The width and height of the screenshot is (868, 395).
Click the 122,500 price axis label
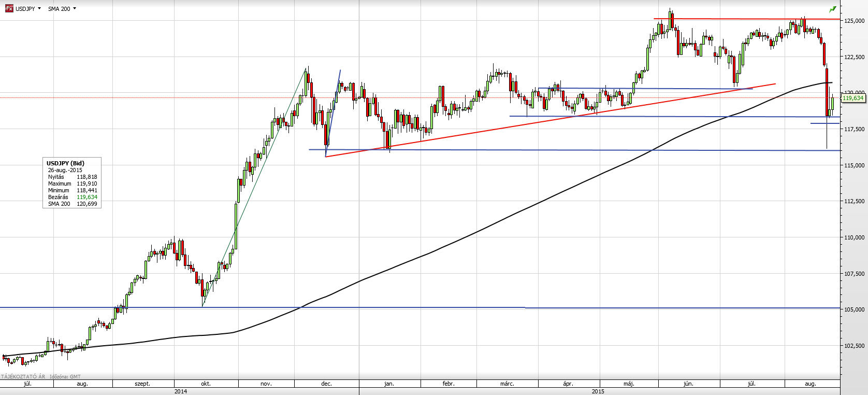pyautogui.click(x=854, y=57)
